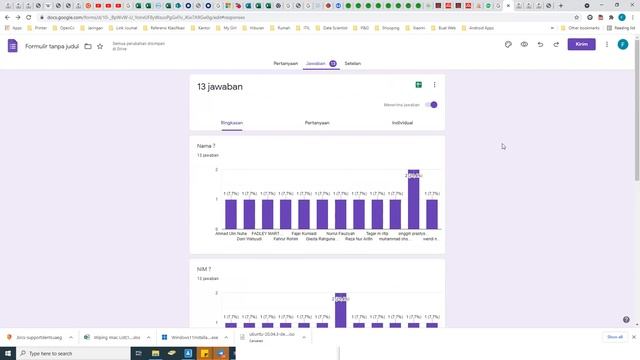This screenshot has width=640, height=360.
Task: Open the Google account avatar
Action: [623, 44]
